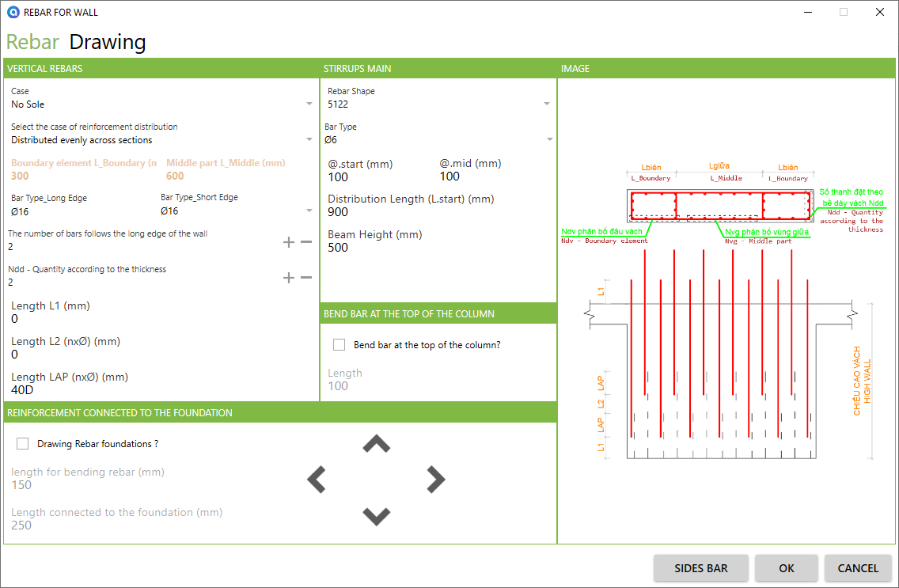Increase Ndd quantity according to thickness

click(288, 278)
